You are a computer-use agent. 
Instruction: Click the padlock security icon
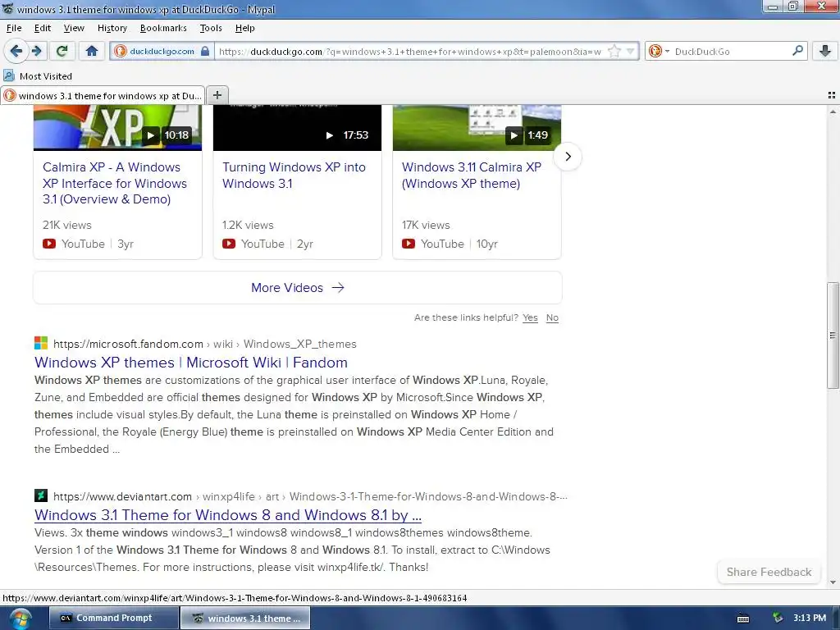click(x=204, y=52)
